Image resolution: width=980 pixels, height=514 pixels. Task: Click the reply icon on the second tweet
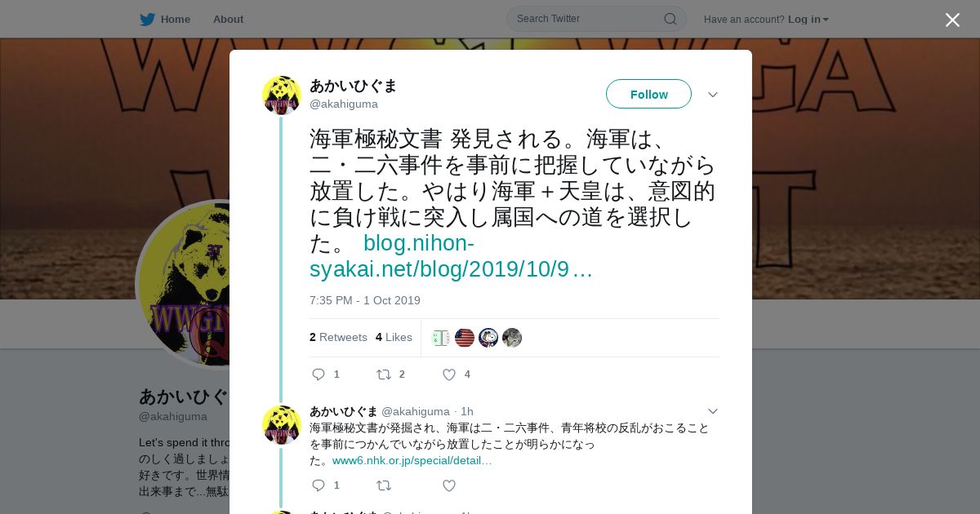click(x=318, y=485)
